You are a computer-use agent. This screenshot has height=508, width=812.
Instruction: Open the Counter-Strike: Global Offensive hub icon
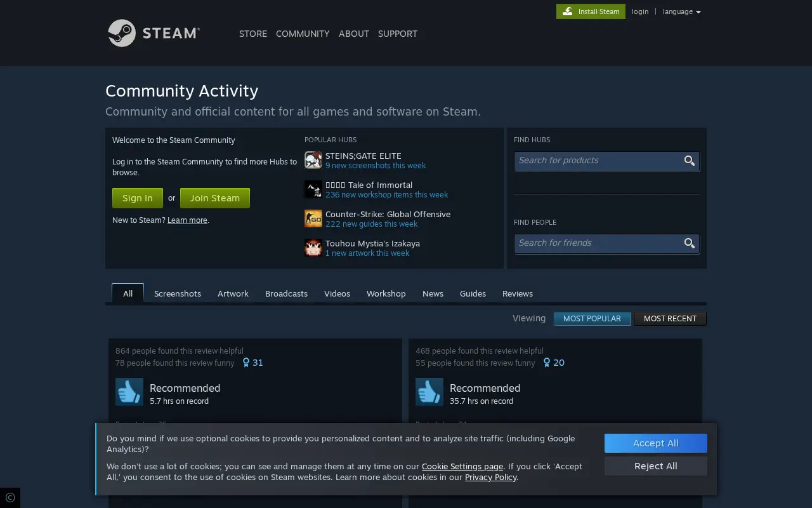coord(313,218)
